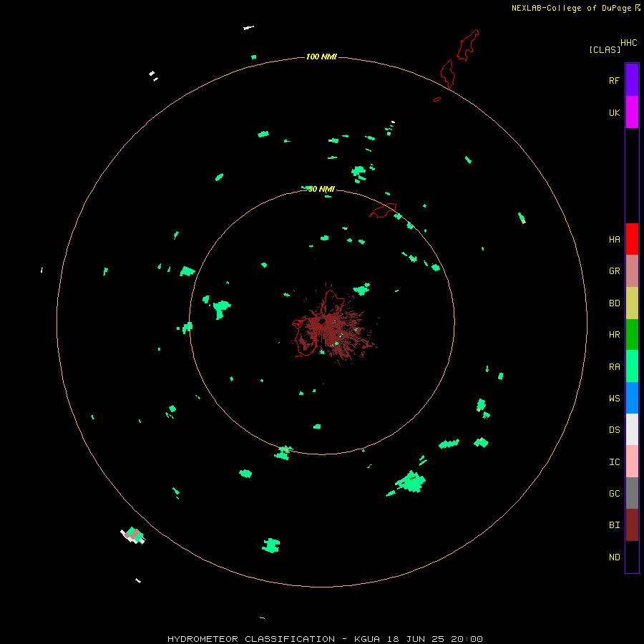The image size is (644, 644).
Task: Click the 'IC' legend label
Action: point(614,462)
